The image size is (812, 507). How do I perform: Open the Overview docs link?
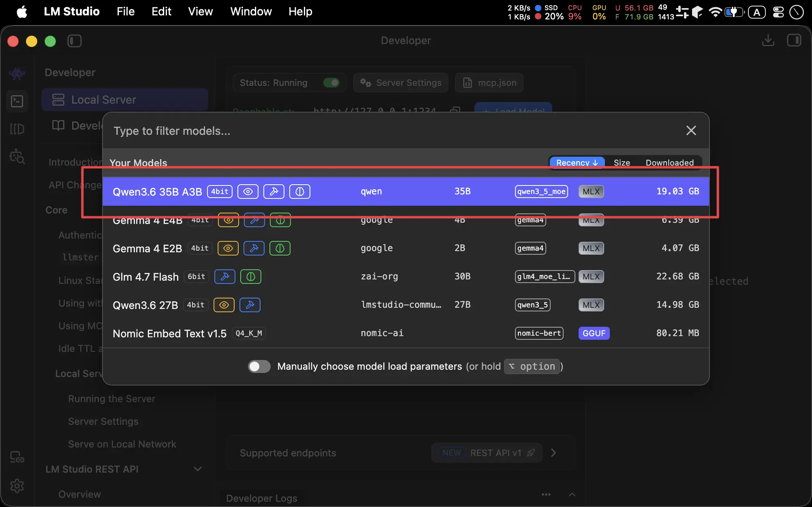pos(80,494)
